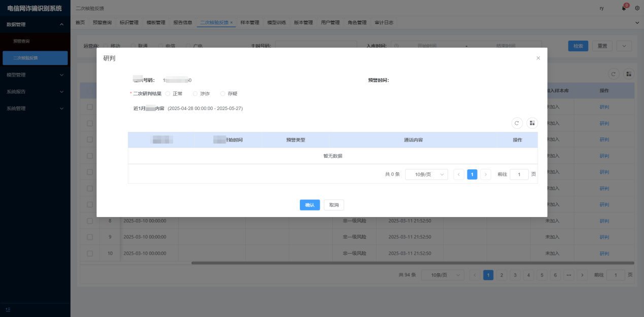644x317 pixels.
Task: Go to next page arrow in dialog pagination
Action: 486,174
